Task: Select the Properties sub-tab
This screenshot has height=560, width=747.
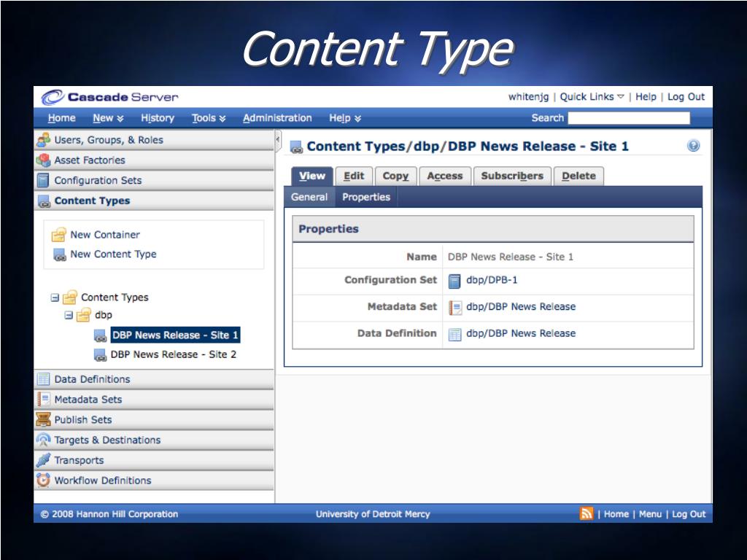Action: coord(366,197)
